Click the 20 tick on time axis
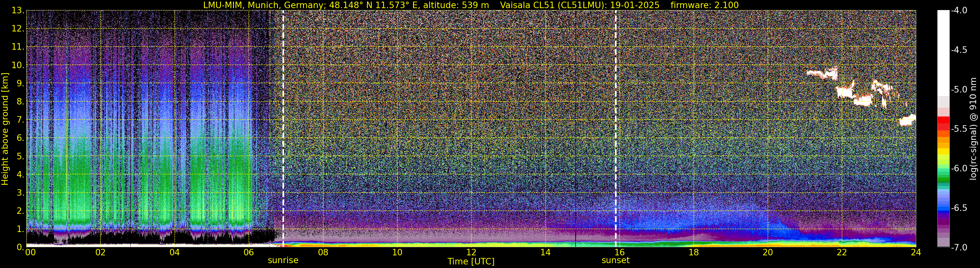Viewport: 980px width, 268px height. 768,252
